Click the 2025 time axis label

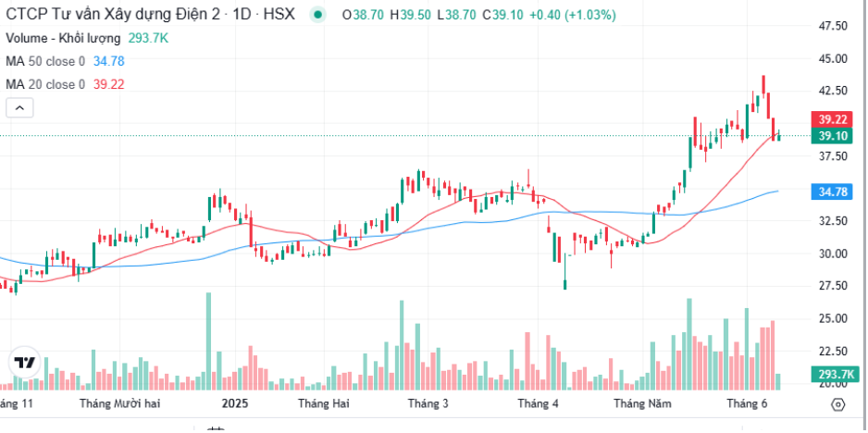235,403
